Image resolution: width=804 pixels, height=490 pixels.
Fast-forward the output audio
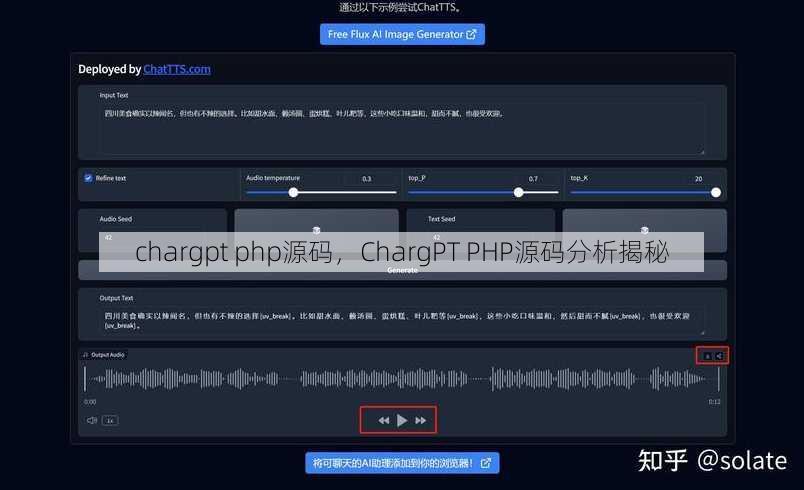[x=420, y=421]
